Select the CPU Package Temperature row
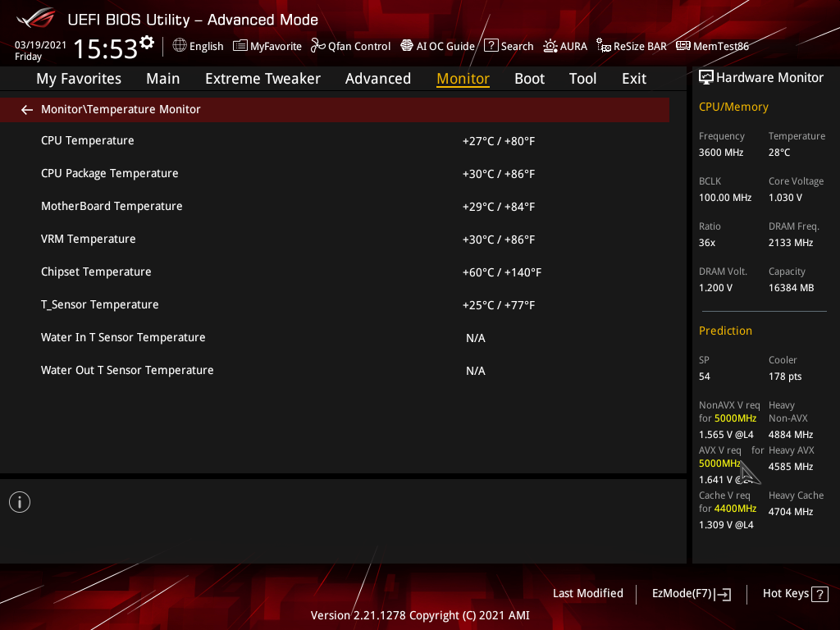This screenshot has width=840, height=630. pyautogui.click(x=335, y=174)
